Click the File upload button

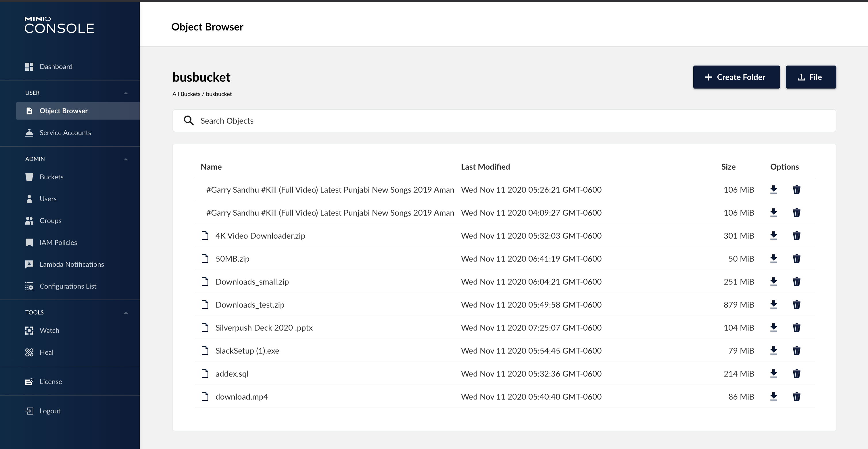click(811, 77)
